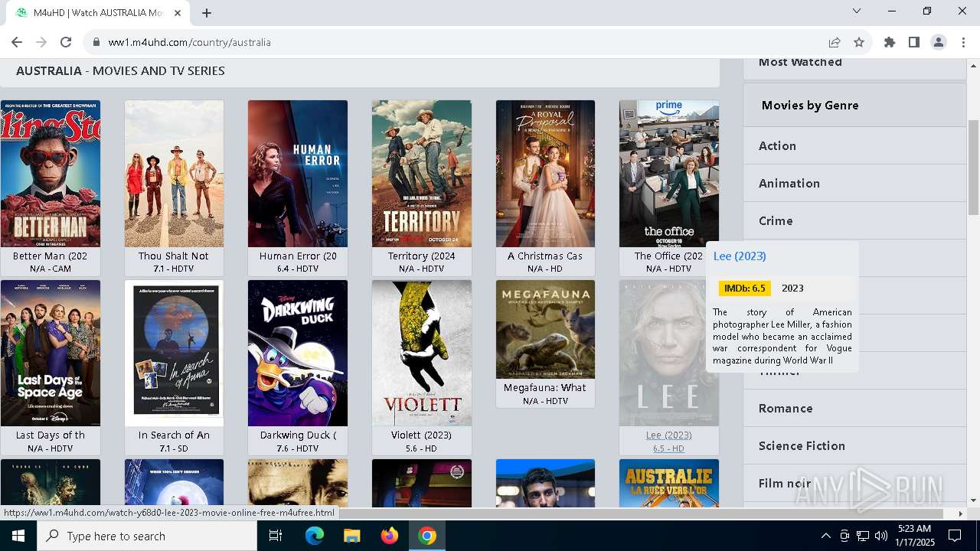Click the 'Megafauna: What' title link
Screen dimensions: 980x551
[x=545, y=387]
